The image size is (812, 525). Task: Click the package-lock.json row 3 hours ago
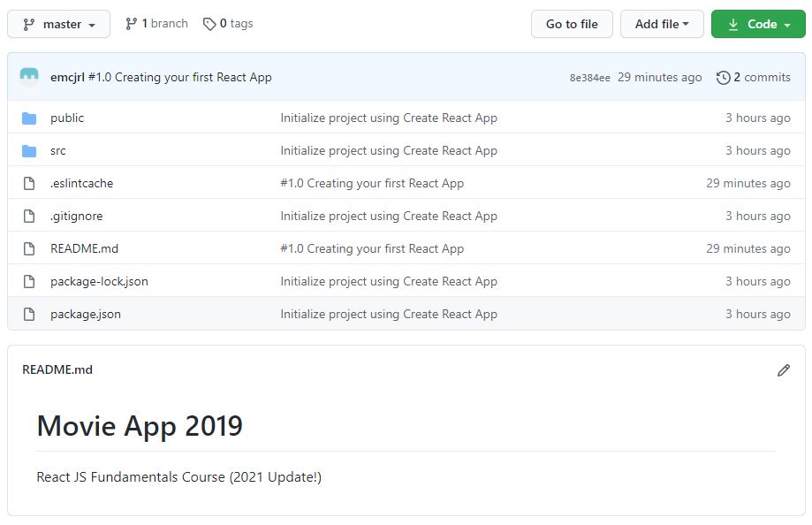click(757, 281)
